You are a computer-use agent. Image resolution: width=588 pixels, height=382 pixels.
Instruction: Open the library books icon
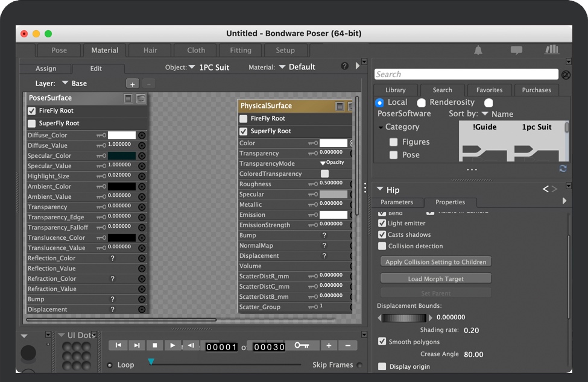[x=551, y=50]
